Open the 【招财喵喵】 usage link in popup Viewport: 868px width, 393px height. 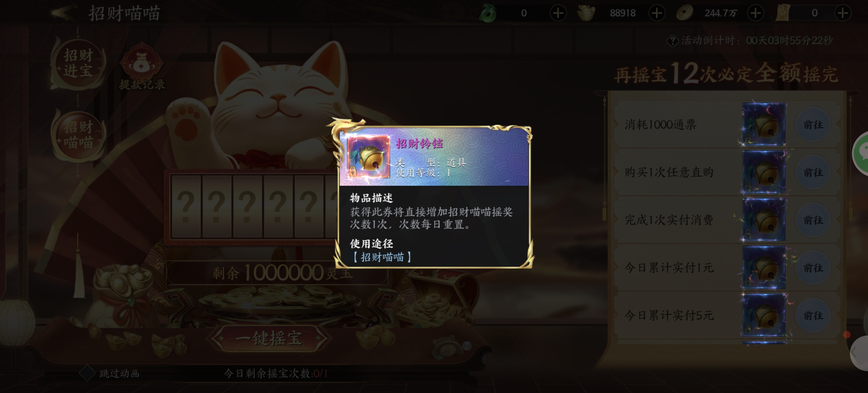click(x=382, y=257)
